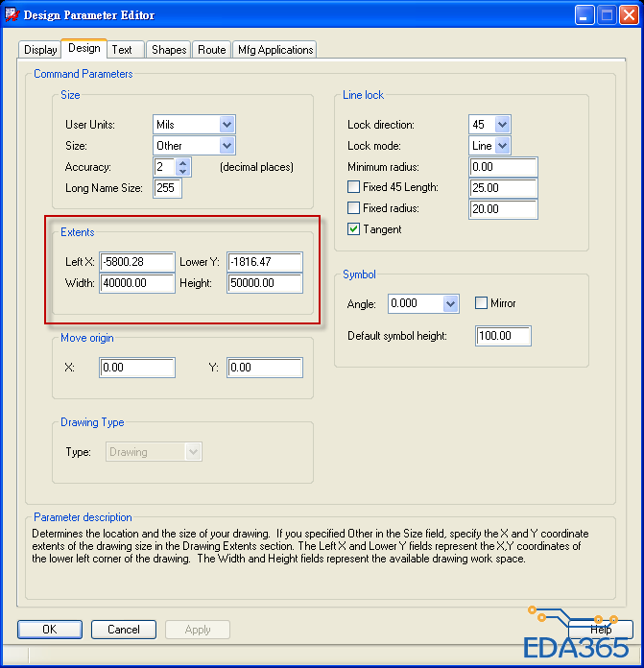644x668 pixels.
Task: Click the Move origin X field
Action: (137, 368)
